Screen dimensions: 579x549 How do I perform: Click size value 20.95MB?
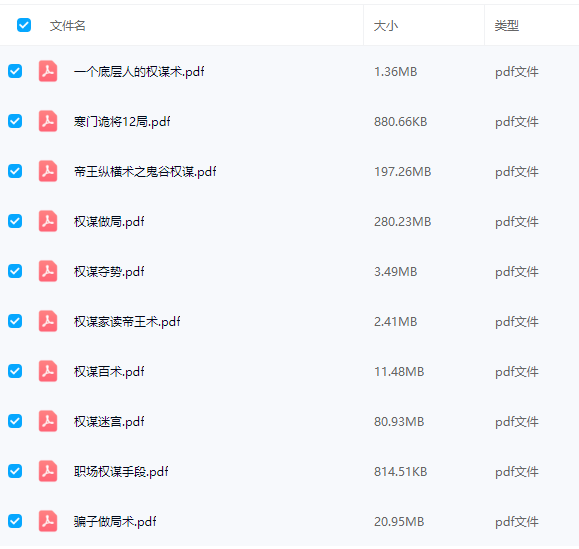(x=399, y=522)
